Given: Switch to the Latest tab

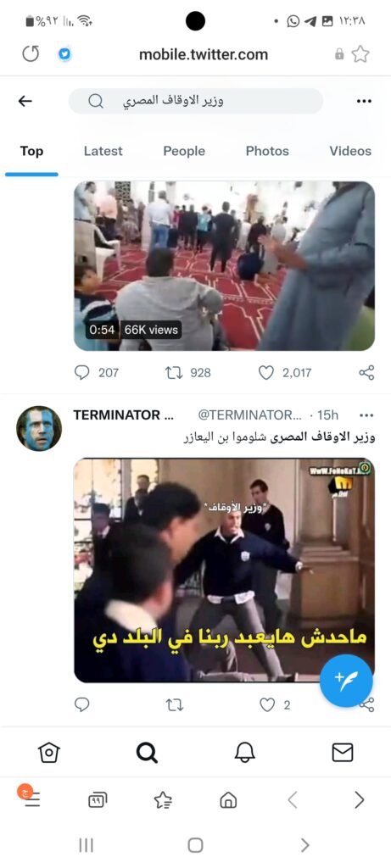Looking at the screenshot, I should click(x=103, y=151).
